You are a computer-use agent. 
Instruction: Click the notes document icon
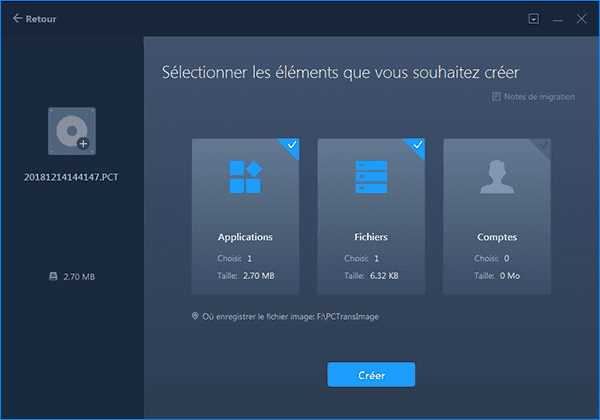coord(496,97)
